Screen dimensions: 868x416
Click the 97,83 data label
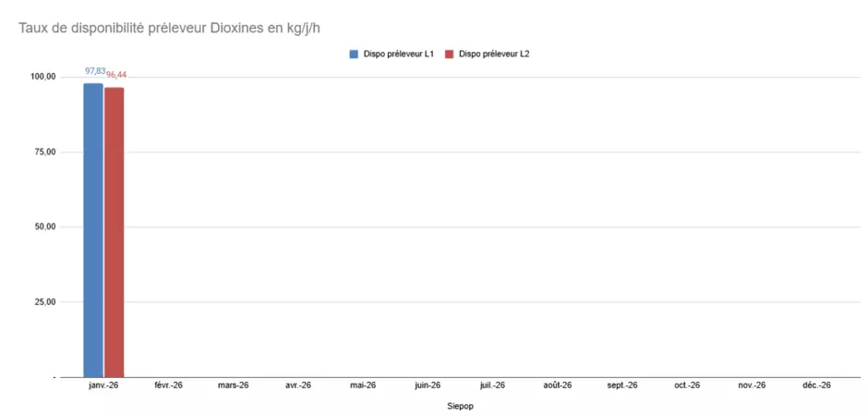click(x=94, y=71)
